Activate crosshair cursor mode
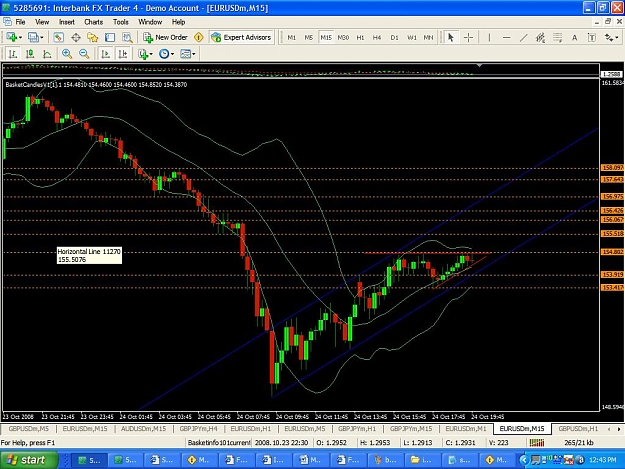 point(468,37)
